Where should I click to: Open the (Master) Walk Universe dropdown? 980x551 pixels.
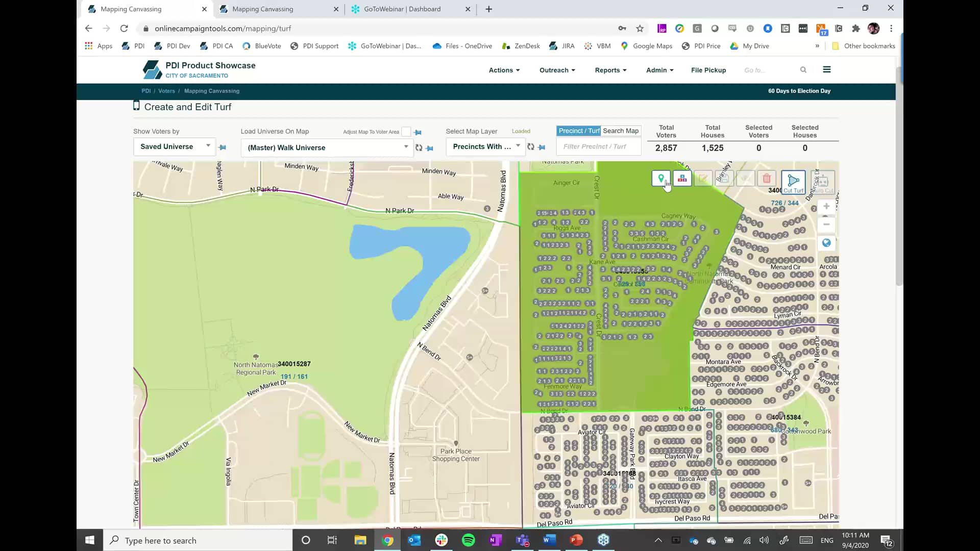327,147
